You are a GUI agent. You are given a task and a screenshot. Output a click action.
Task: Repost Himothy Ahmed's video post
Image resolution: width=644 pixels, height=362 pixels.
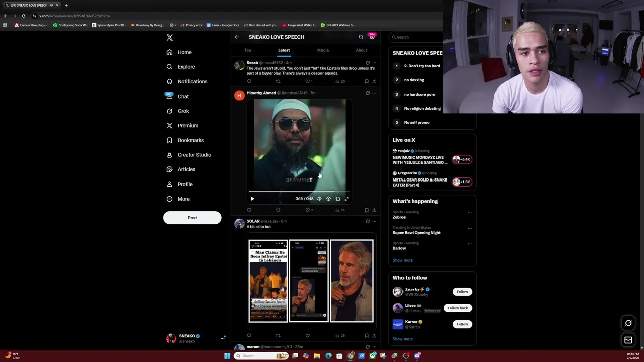(x=278, y=210)
